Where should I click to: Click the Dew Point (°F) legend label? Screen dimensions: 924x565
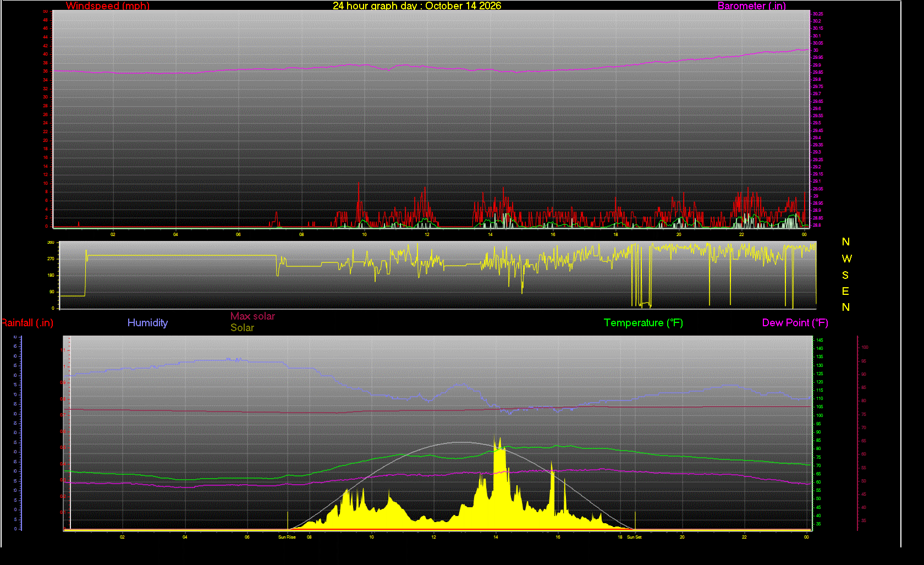(795, 323)
